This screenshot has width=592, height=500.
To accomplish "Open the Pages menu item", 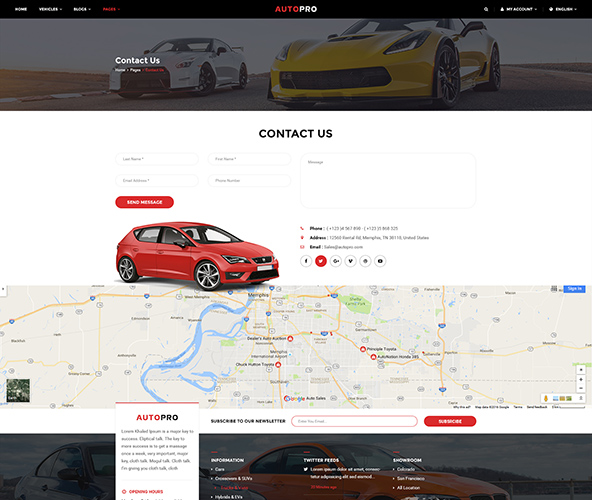I will 111,9.
